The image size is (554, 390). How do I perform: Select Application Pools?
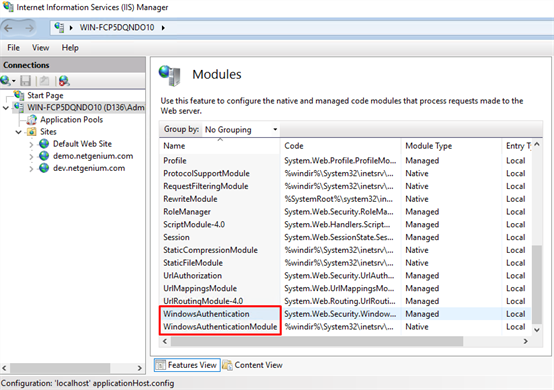pyautogui.click(x=71, y=120)
